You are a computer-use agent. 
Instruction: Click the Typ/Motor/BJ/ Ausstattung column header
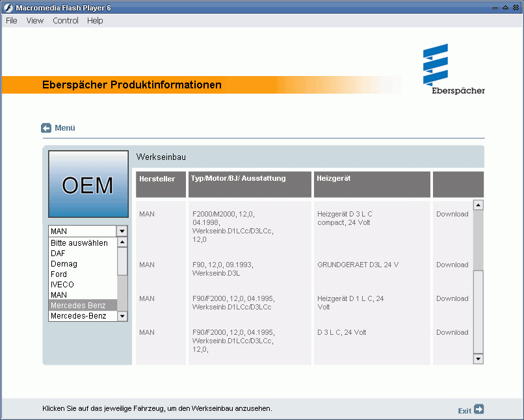tap(250, 185)
